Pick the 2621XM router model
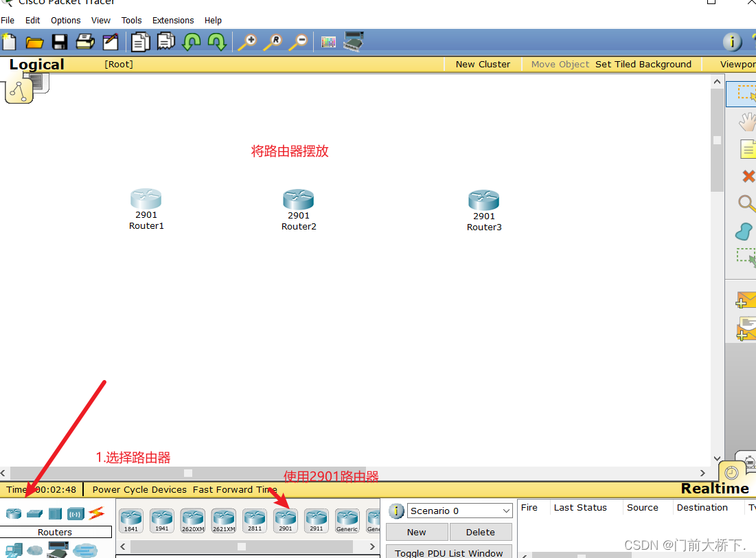 224,520
